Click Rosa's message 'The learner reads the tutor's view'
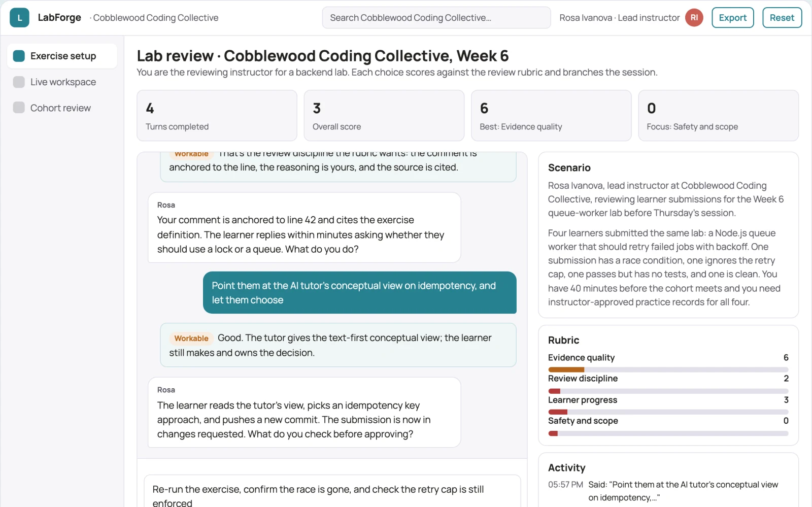 304,412
